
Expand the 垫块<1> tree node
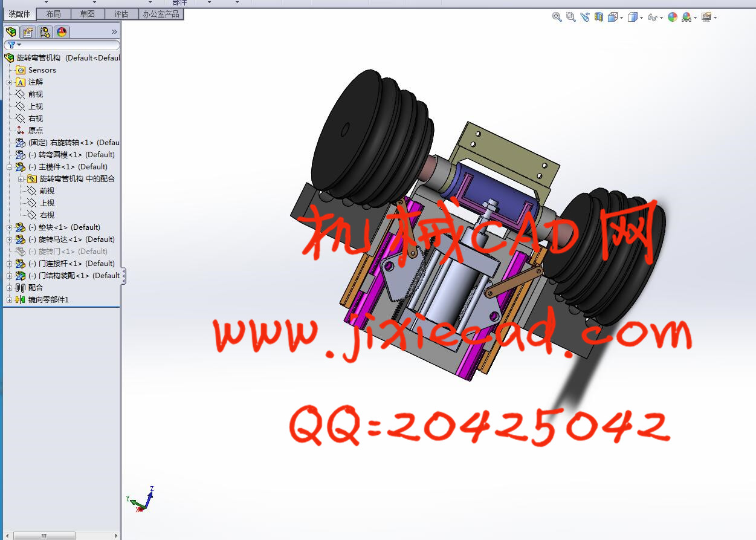tap(9, 227)
